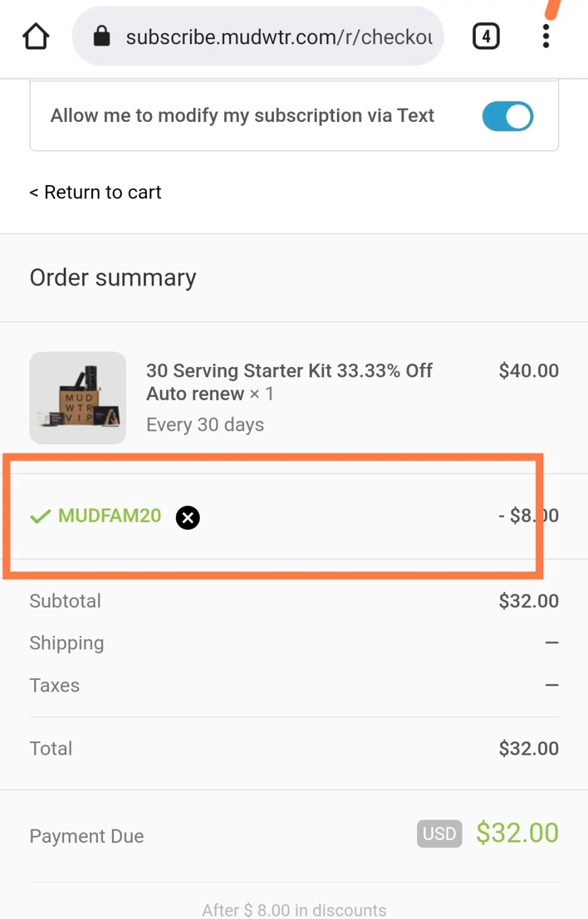Screen dimensions: 588x919
Task: Remove the MUDFAM20 discount code
Action: [x=188, y=517]
